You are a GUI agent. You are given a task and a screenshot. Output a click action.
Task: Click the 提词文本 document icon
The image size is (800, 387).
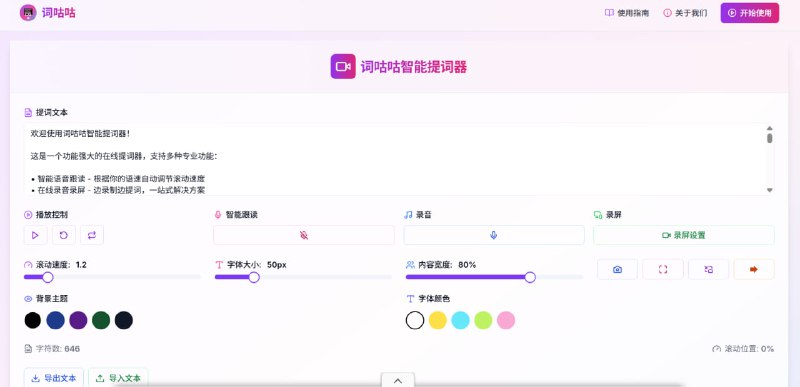coord(28,113)
